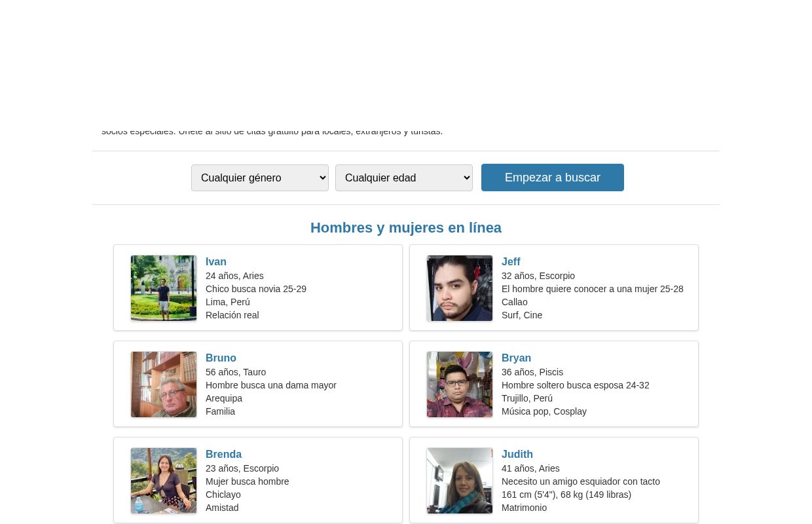Click '161 cm (5'4"), 68 kg (149 libras)'
This screenshot has height=524, width=812.
[x=566, y=495]
